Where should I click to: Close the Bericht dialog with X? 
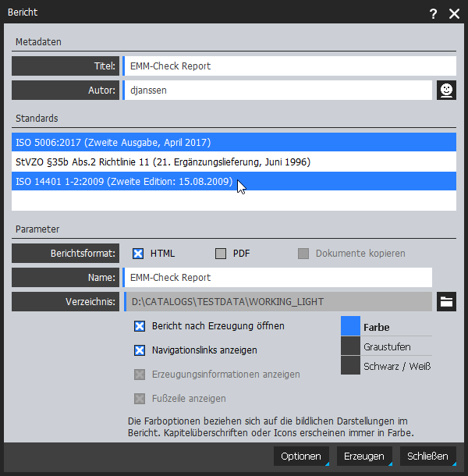tap(454, 14)
